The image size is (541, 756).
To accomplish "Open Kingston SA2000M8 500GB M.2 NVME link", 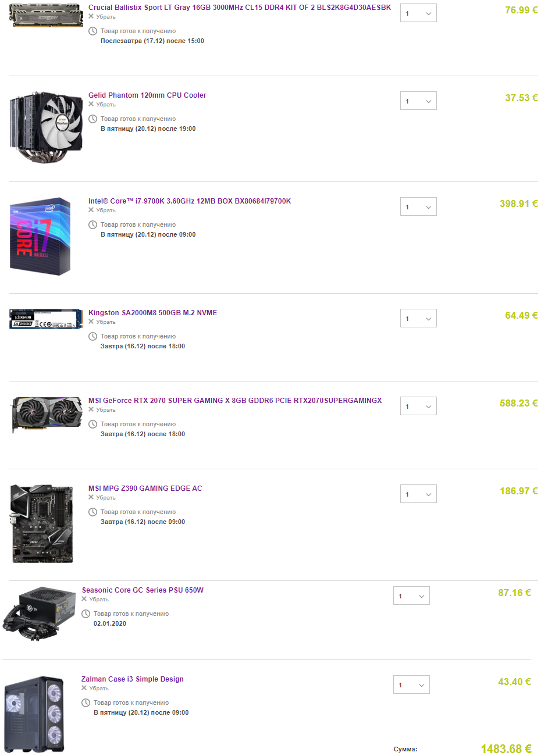I will pyautogui.click(x=152, y=313).
